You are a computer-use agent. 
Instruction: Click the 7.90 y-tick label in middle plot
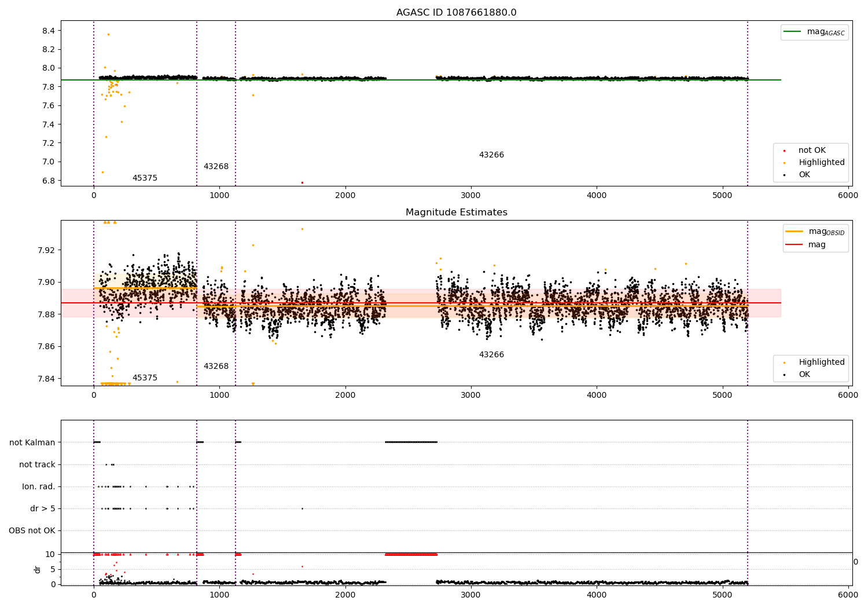47,283
